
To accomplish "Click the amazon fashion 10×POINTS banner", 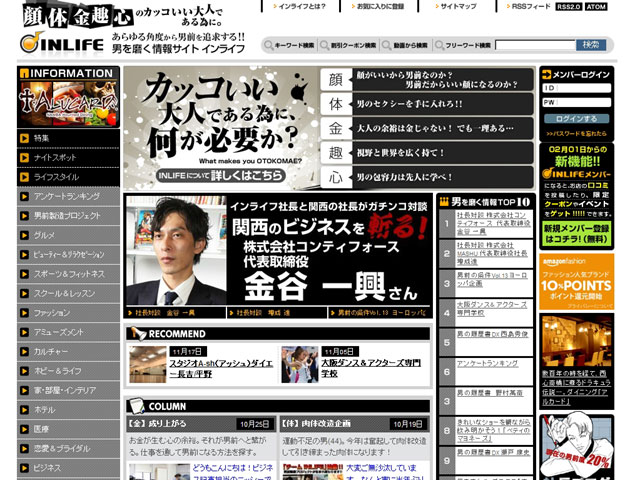I will [576, 282].
